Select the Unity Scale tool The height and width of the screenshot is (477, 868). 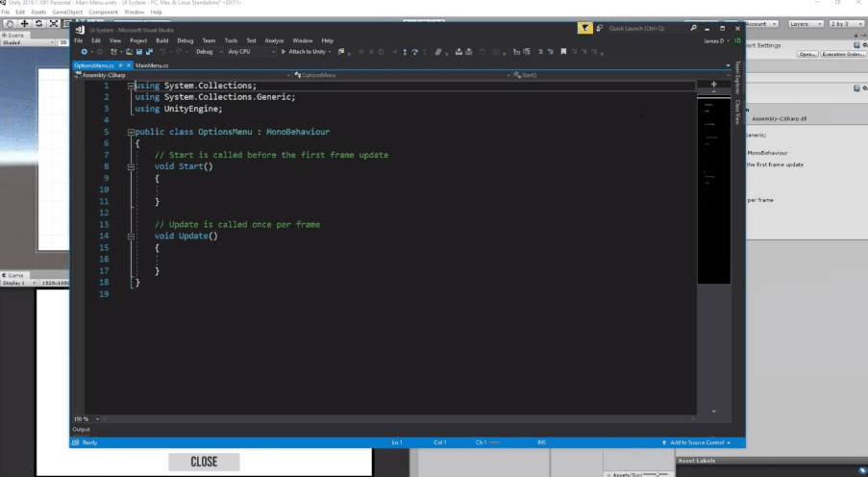(x=53, y=23)
